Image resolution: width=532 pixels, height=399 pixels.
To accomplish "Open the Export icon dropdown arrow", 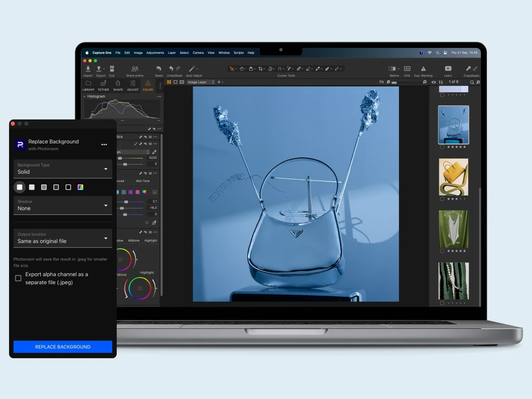I will pyautogui.click(x=104, y=69).
